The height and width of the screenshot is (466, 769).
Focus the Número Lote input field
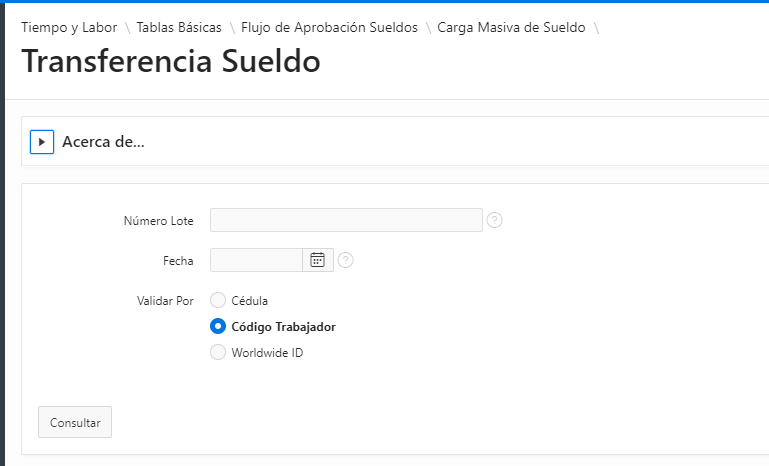[346, 220]
